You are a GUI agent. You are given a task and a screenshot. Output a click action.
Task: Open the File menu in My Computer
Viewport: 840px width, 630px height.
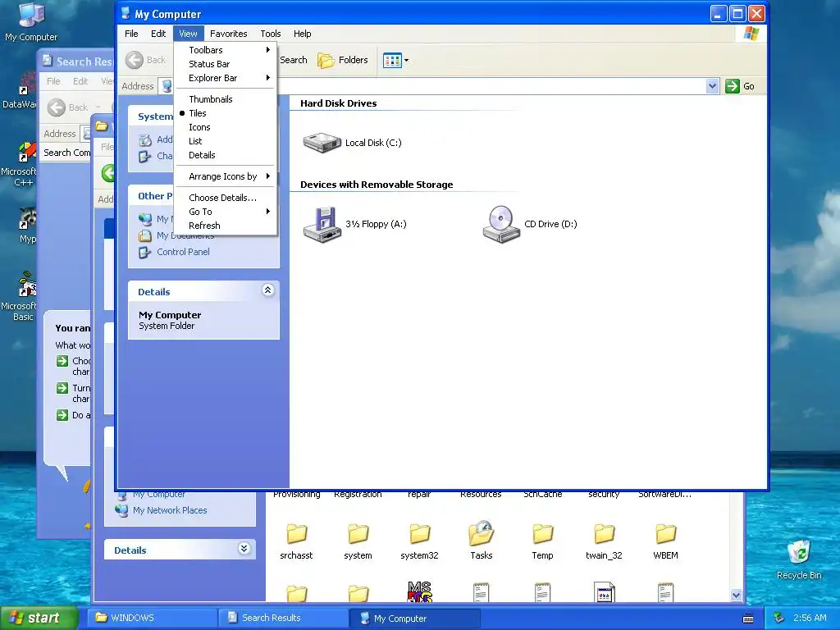pos(132,34)
